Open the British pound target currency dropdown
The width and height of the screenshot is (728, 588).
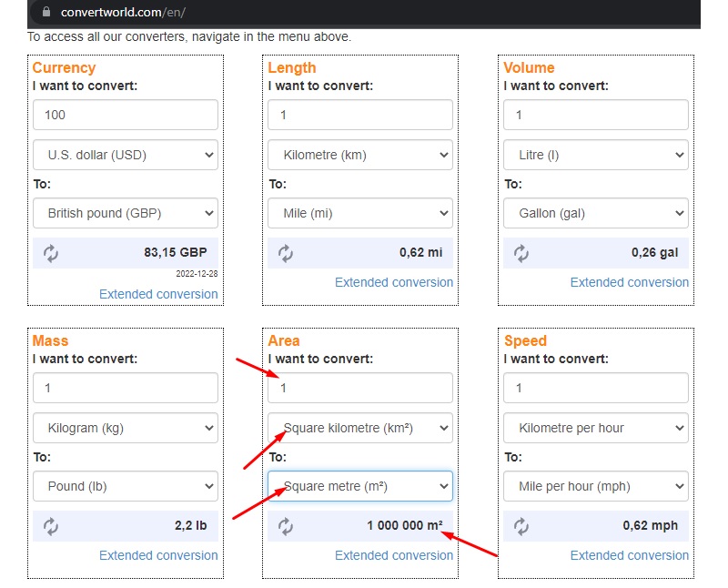click(125, 213)
